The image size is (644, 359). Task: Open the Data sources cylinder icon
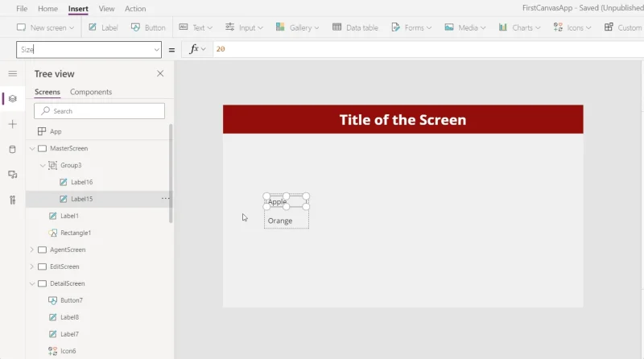point(13,149)
